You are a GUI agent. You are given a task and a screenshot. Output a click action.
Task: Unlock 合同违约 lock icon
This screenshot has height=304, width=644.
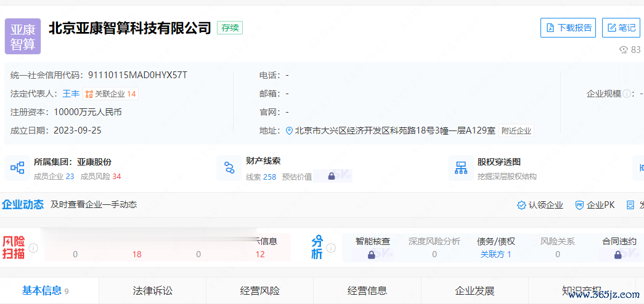pyautogui.click(x=618, y=255)
